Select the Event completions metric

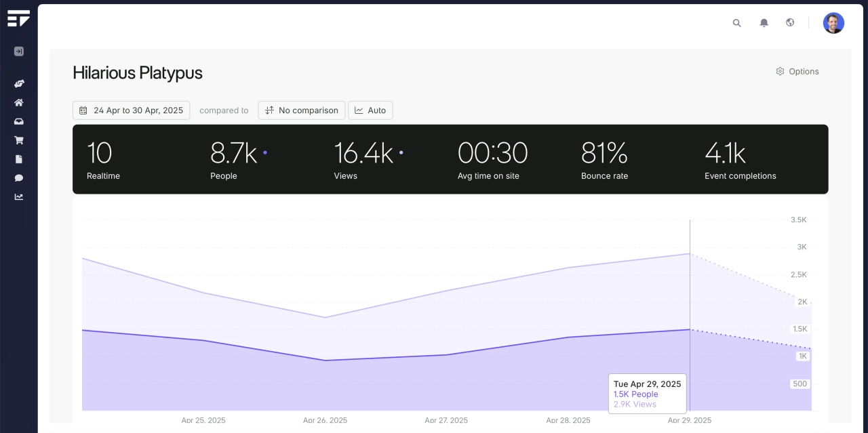[x=741, y=160]
